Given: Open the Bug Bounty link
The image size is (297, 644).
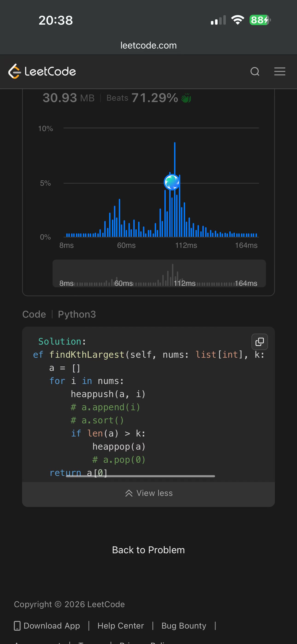Looking at the screenshot, I should [x=184, y=626].
